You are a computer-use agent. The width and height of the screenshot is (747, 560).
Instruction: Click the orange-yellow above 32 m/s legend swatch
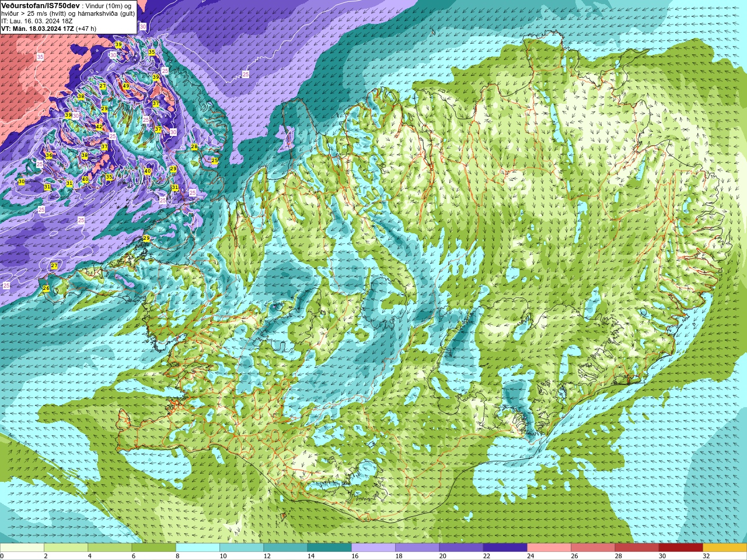725,548
